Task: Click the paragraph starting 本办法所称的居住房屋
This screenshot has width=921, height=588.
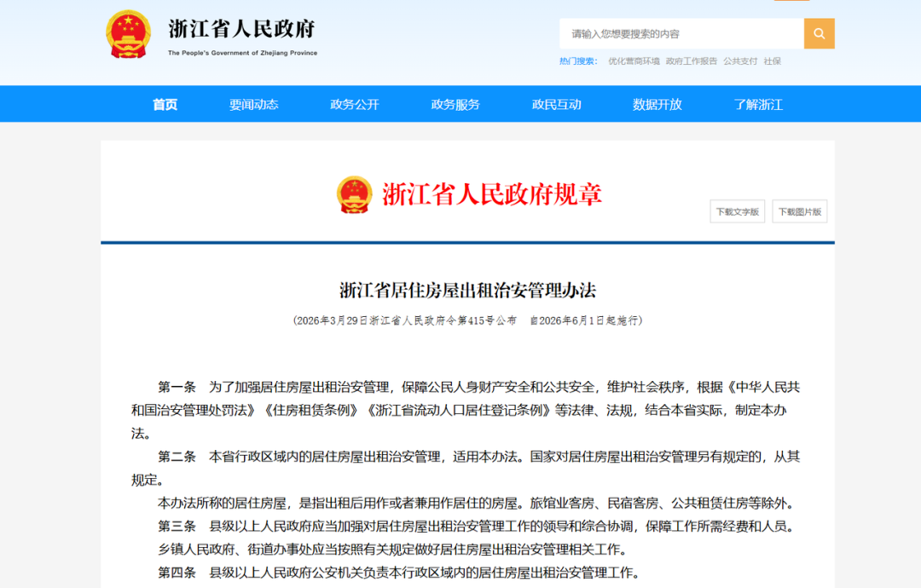Action: click(477, 503)
